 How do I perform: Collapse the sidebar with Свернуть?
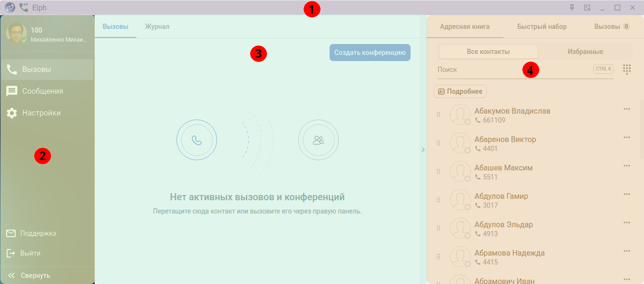click(x=29, y=275)
